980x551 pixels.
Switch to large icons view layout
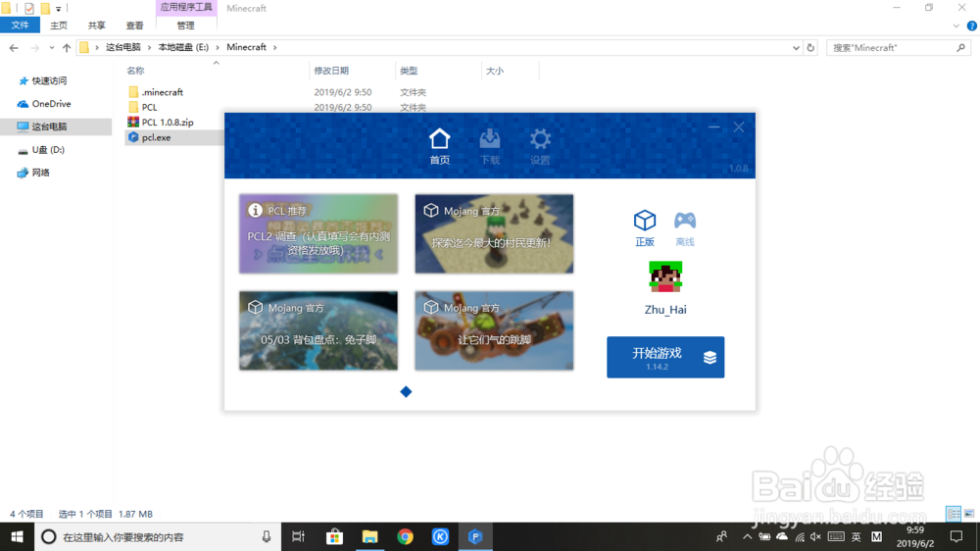969,514
